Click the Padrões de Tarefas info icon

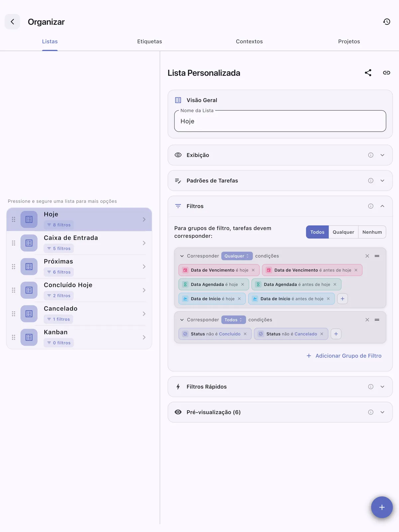[371, 181]
